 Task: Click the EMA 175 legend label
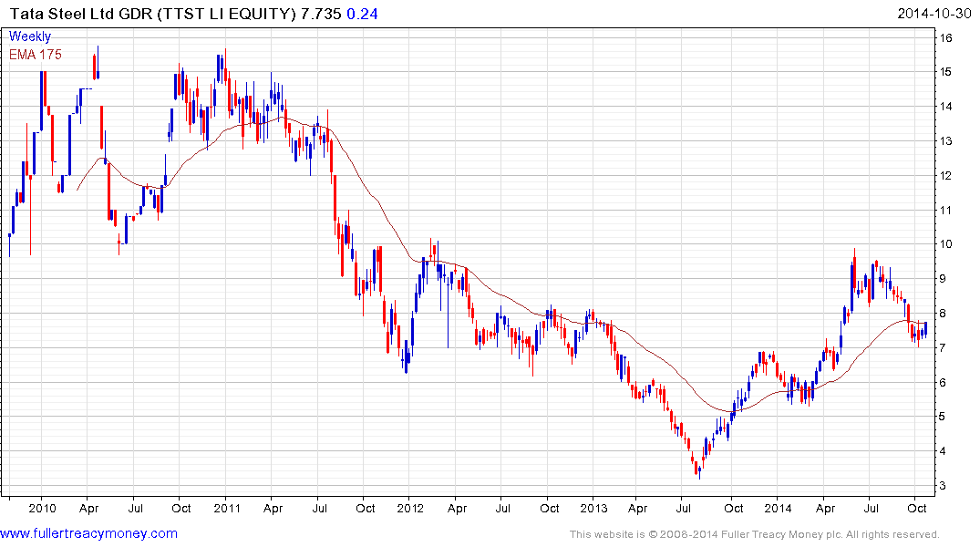tap(35, 55)
